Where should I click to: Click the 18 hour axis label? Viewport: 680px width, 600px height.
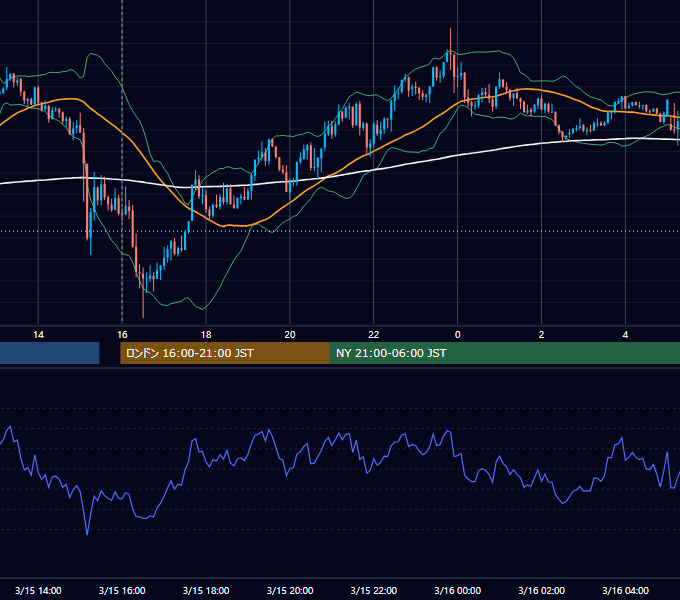[x=206, y=335]
